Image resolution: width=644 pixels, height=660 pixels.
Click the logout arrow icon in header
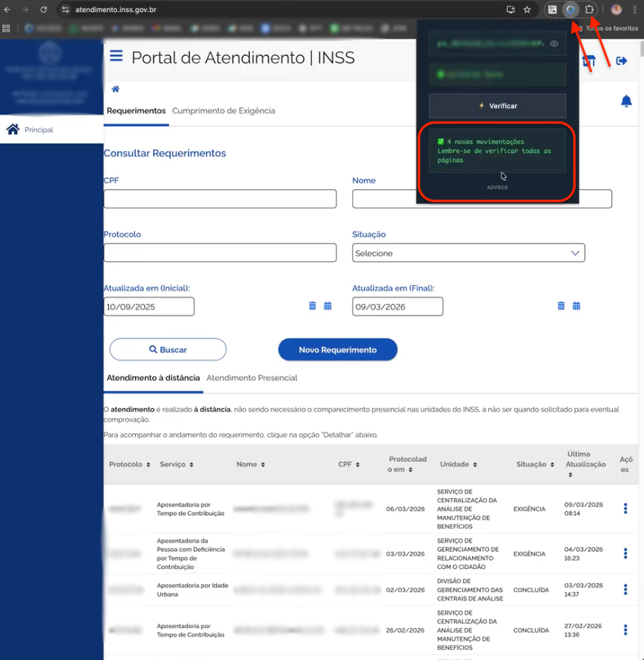tap(621, 61)
